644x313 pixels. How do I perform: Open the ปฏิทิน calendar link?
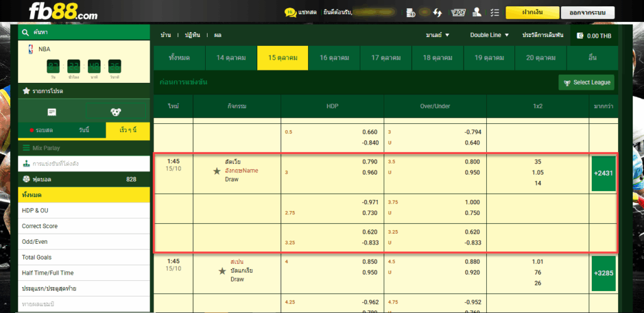pos(192,35)
